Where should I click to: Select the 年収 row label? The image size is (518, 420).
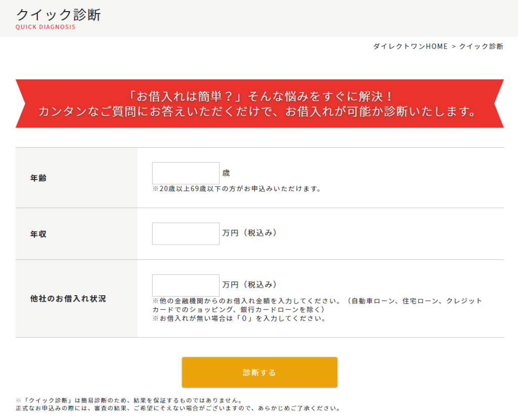tap(38, 234)
